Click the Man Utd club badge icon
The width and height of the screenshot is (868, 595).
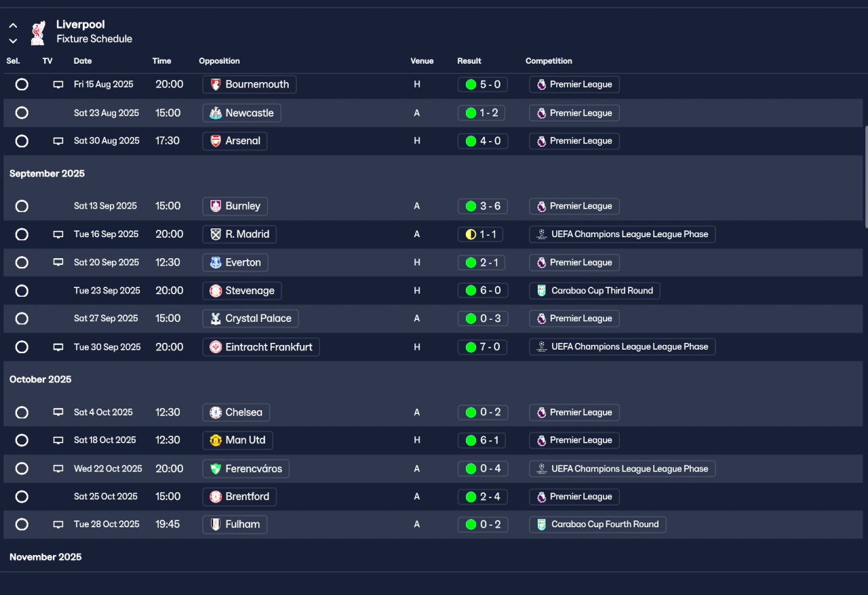click(216, 440)
